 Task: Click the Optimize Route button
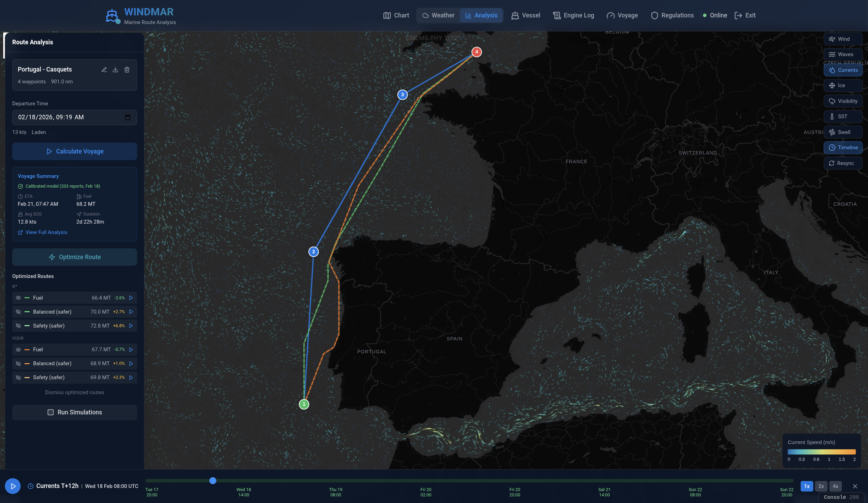75,257
